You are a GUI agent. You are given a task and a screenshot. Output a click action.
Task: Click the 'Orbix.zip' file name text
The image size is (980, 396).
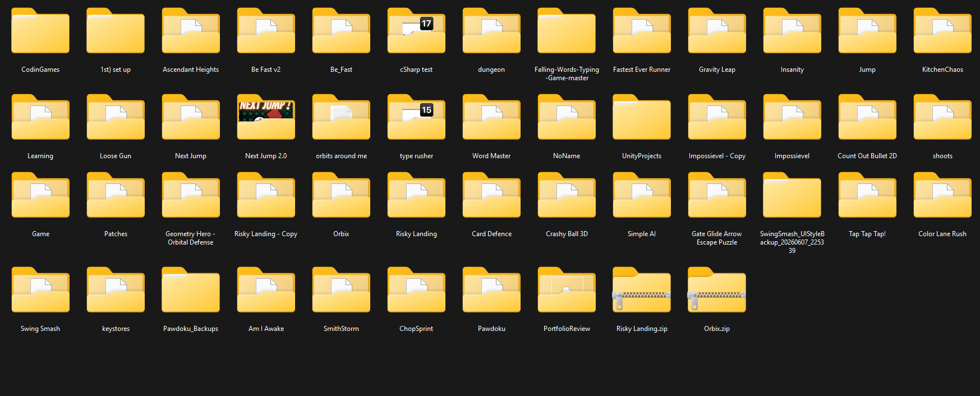coord(717,329)
